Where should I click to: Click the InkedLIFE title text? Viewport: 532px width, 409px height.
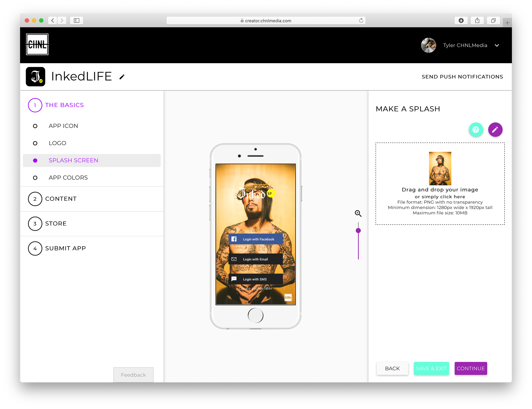(81, 76)
